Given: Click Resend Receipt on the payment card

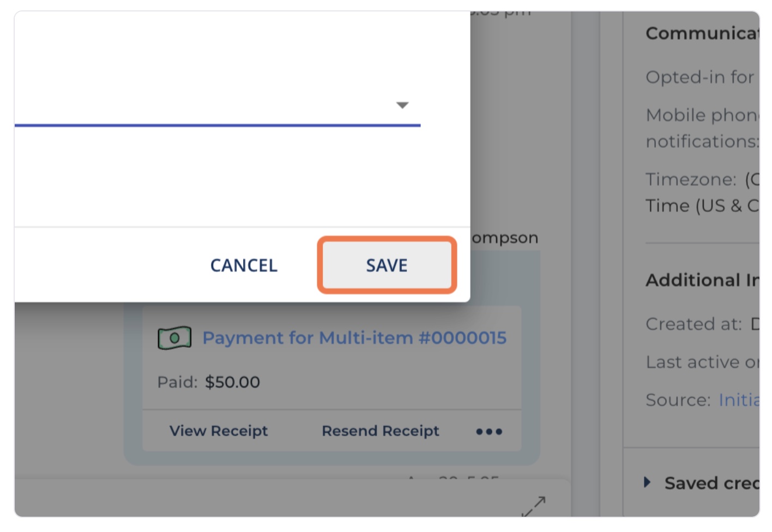Looking at the screenshot, I should click(381, 431).
